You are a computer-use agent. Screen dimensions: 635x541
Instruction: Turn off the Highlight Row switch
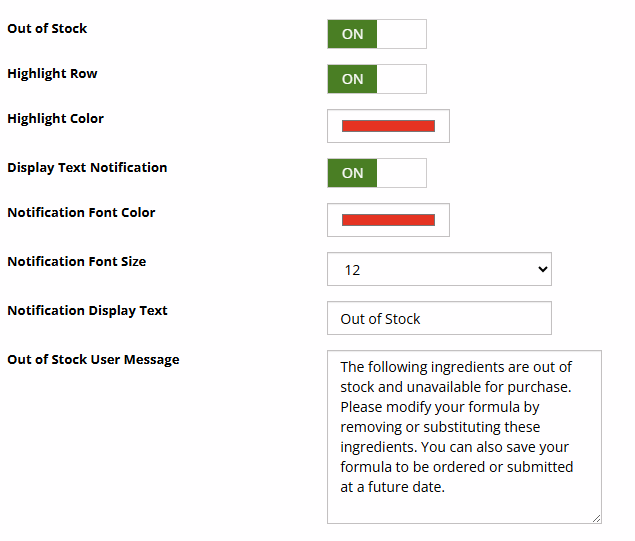(376, 79)
